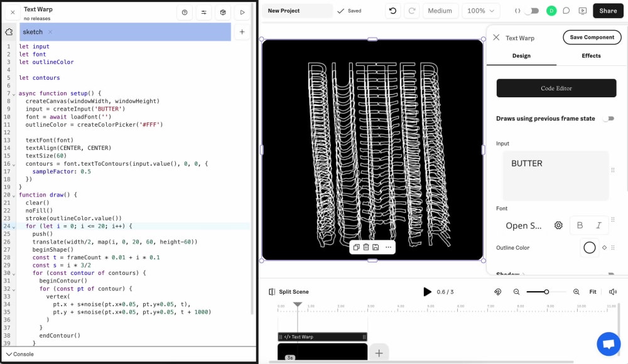Viewport: 628px width, 364px height.
Task: Toggle the audio speaker icon
Action: (613, 292)
